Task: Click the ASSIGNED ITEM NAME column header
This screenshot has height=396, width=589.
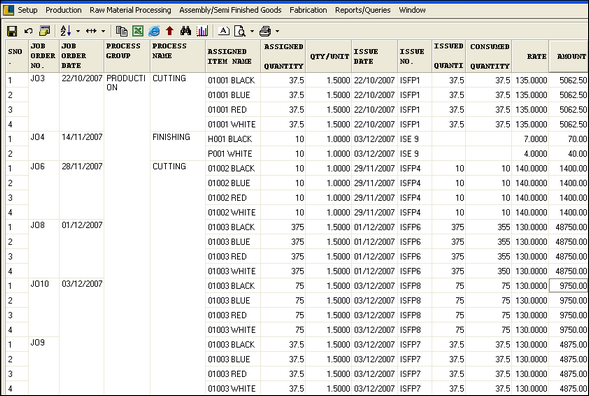Action: (x=233, y=56)
